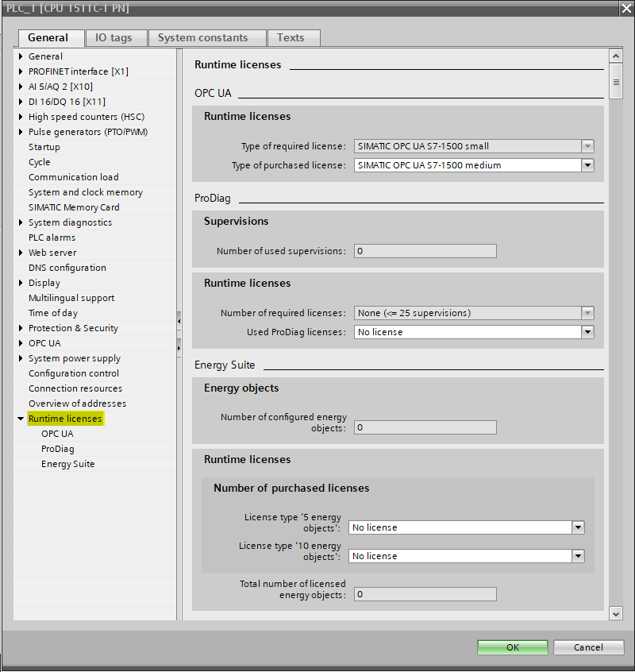635x672 pixels.
Task: Select Energy Suite in navigation tree
Action: click(67, 464)
